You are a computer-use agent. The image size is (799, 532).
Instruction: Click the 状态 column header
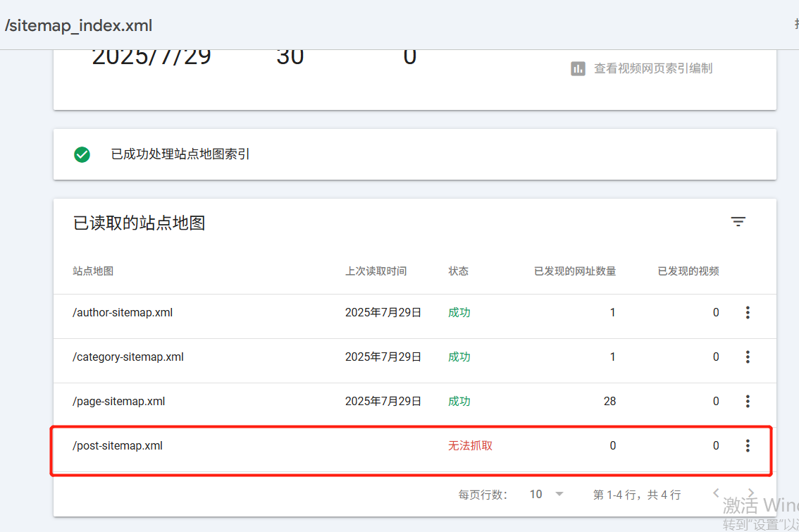coord(458,271)
